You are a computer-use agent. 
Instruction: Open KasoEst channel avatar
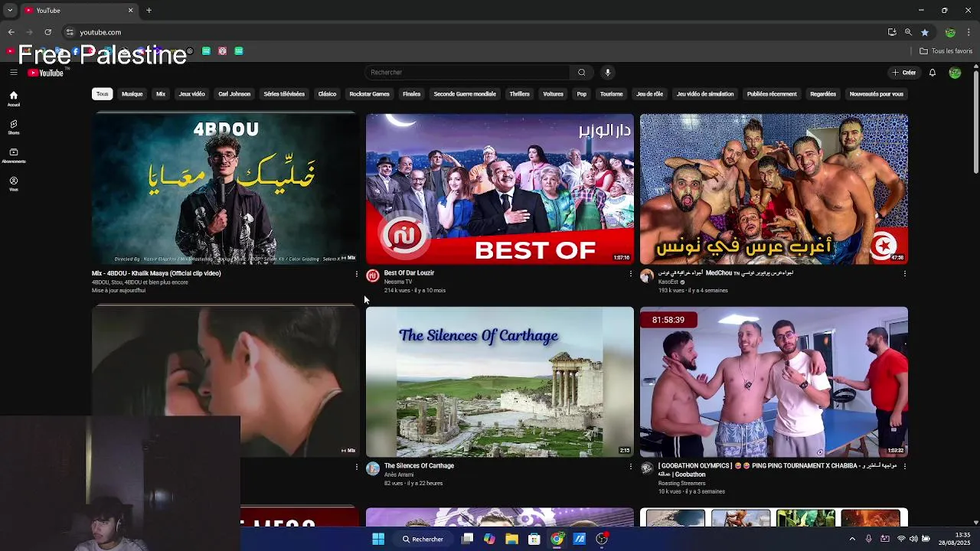point(647,276)
